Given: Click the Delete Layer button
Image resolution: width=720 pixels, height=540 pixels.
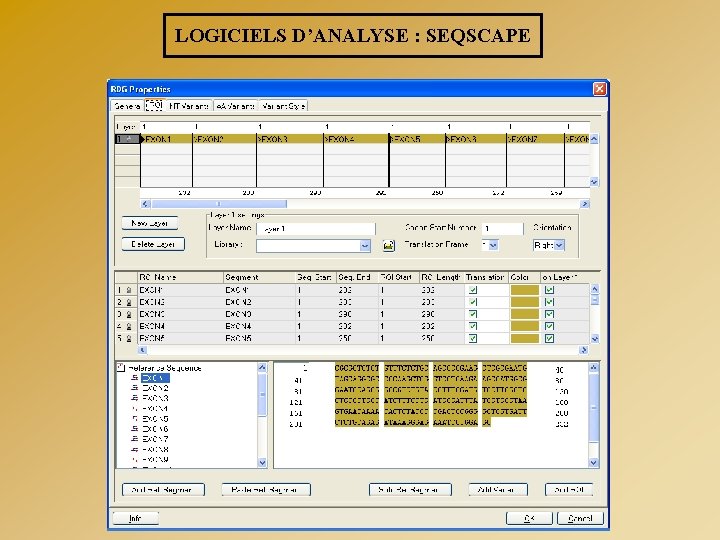Looking at the screenshot, I should (153, 244).
